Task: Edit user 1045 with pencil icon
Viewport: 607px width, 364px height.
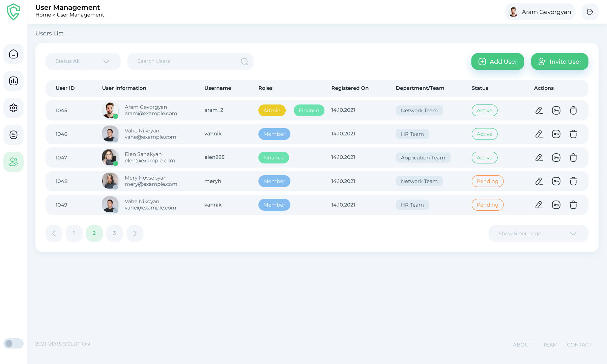Action: pos(539,111)
